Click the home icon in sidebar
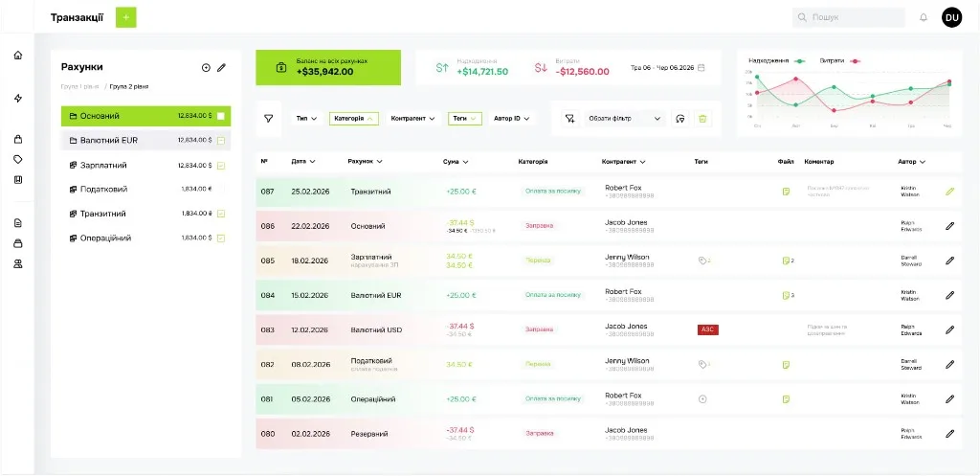 pos(18,55)
